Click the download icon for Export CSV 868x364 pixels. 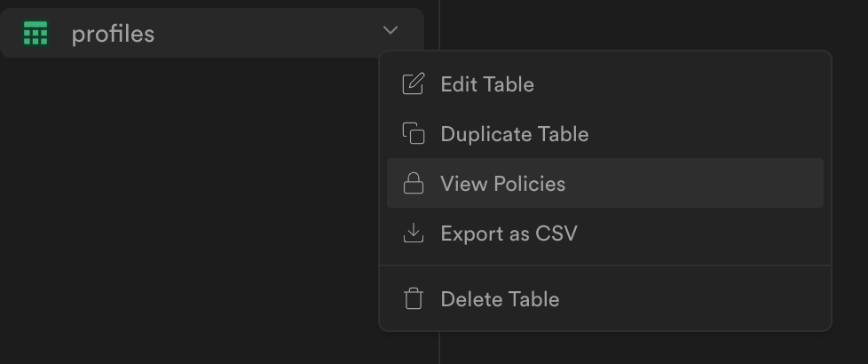tap(413, 233)
